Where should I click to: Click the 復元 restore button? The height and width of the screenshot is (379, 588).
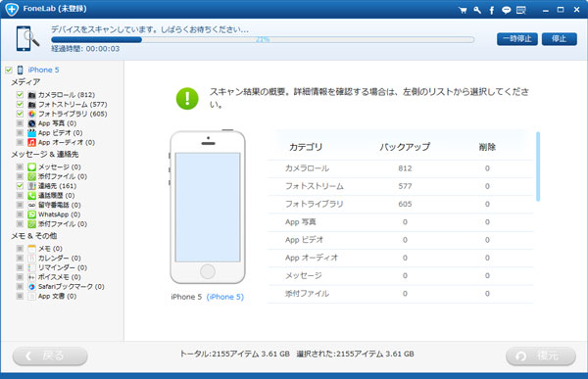tap(541, 355)
